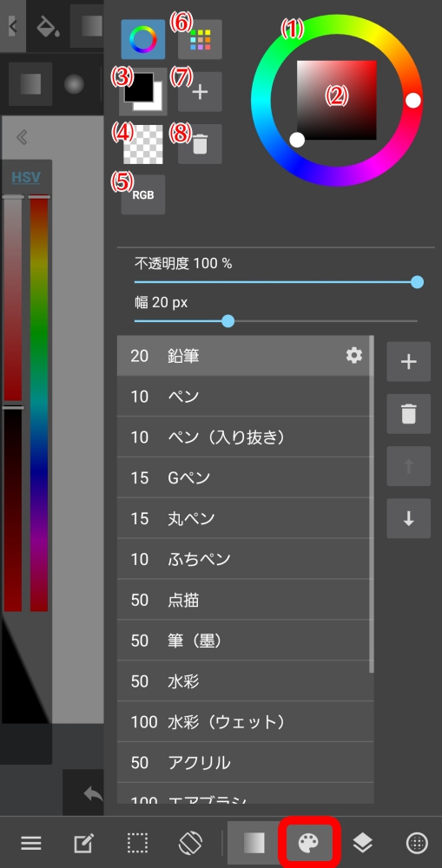The width and height of the screenshot is (442, 868).
Task: Add color to palette with plus icon
Action: [x=200, y=92]
